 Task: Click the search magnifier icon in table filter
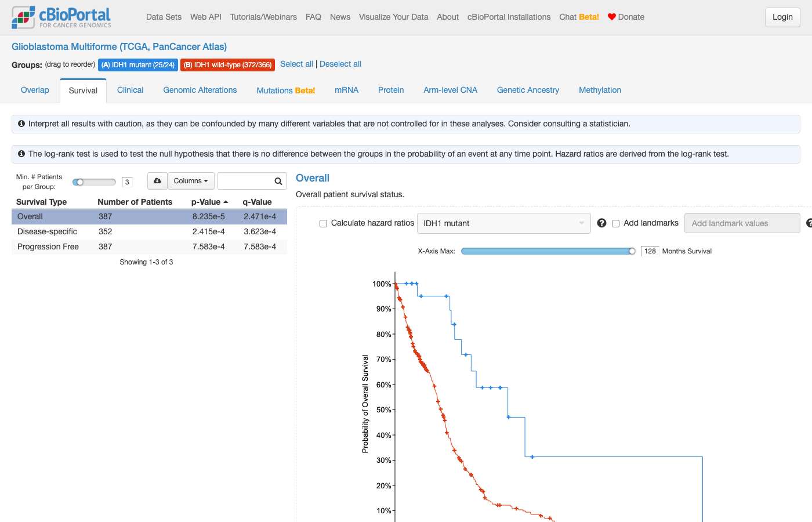click(x=278, y=182)
